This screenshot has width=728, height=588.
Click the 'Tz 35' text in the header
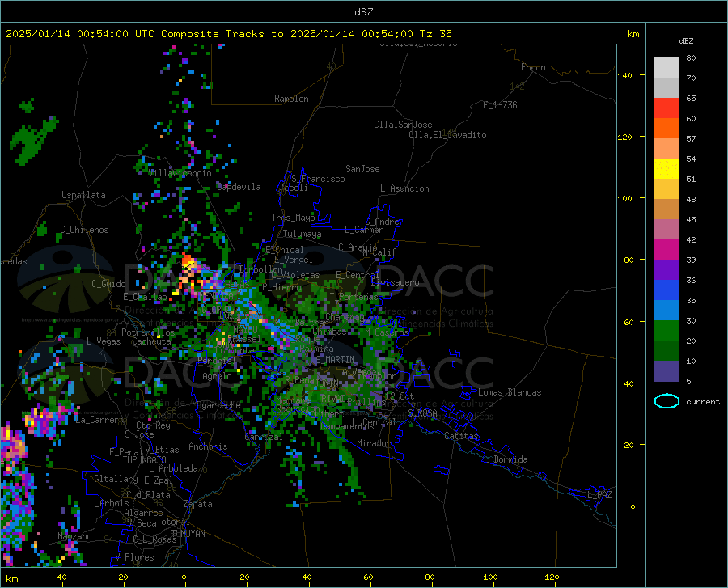click(x=435, y=34)
